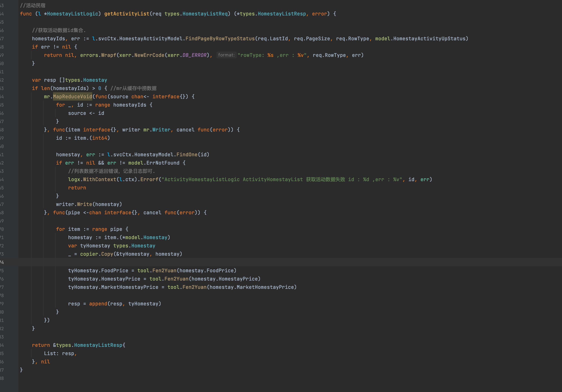Click types.HomestayListReq parameter type

click(x=196, y=14)
